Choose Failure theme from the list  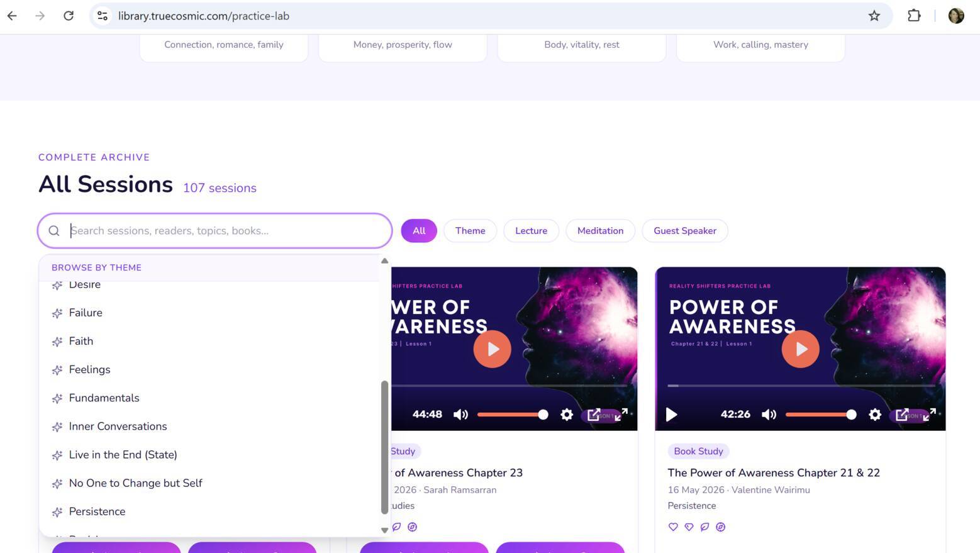tap(210, 313)
